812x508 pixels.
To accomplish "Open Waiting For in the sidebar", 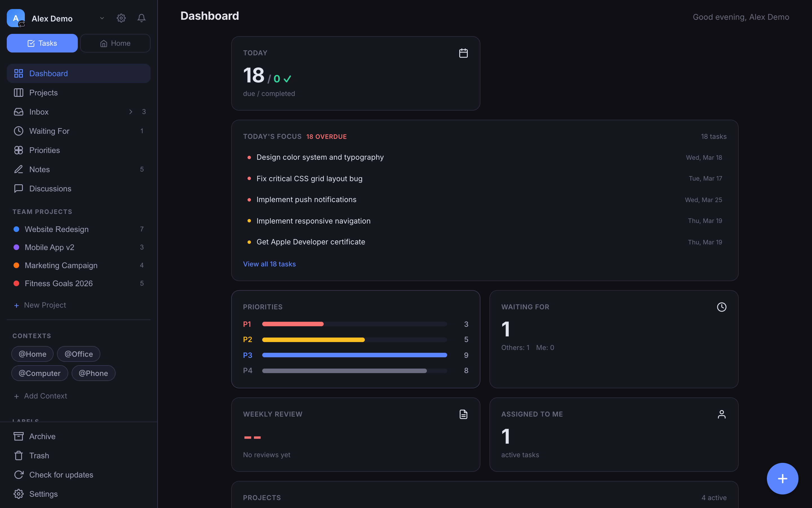I will point(78,131).
